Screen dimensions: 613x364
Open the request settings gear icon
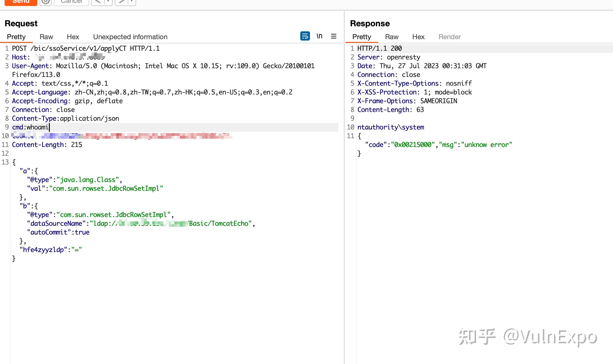point(45,2)
